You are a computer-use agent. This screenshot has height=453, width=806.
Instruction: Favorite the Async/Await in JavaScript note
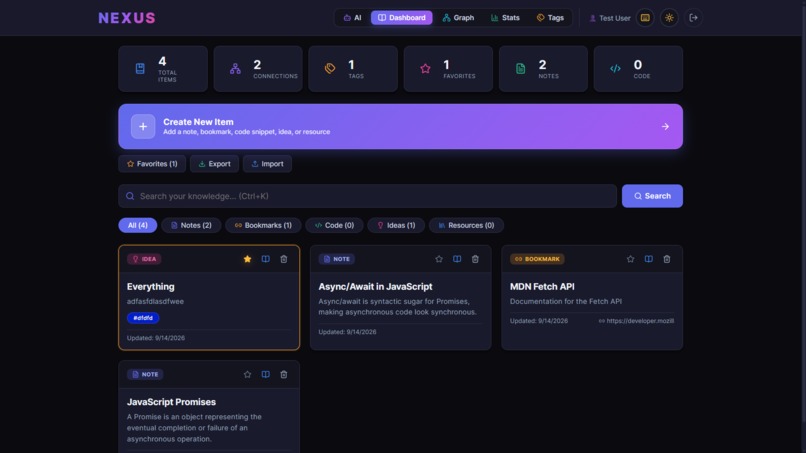[x=438, y=259]
